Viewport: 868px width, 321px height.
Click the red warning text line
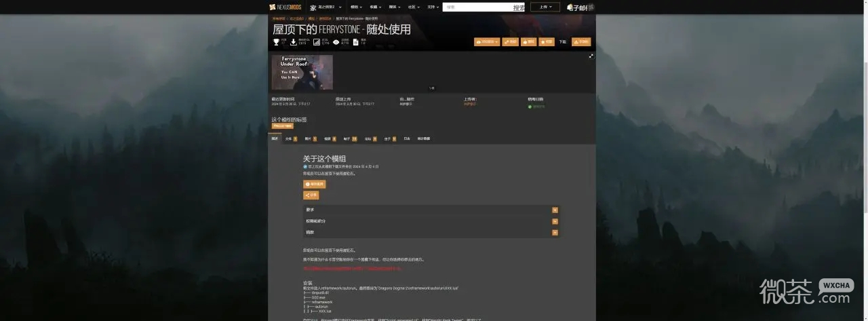352,269
